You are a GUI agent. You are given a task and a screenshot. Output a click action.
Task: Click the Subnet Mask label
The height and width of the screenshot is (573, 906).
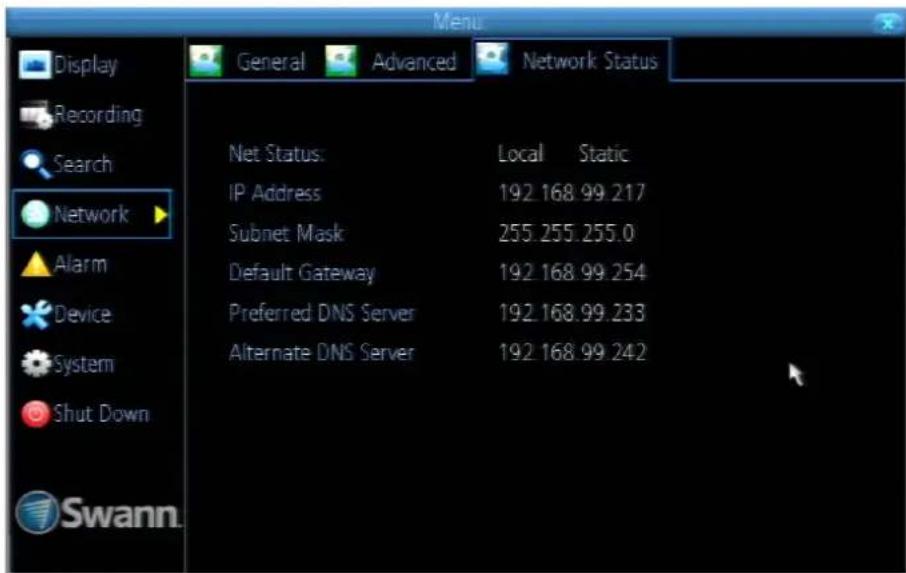(286, 233)
